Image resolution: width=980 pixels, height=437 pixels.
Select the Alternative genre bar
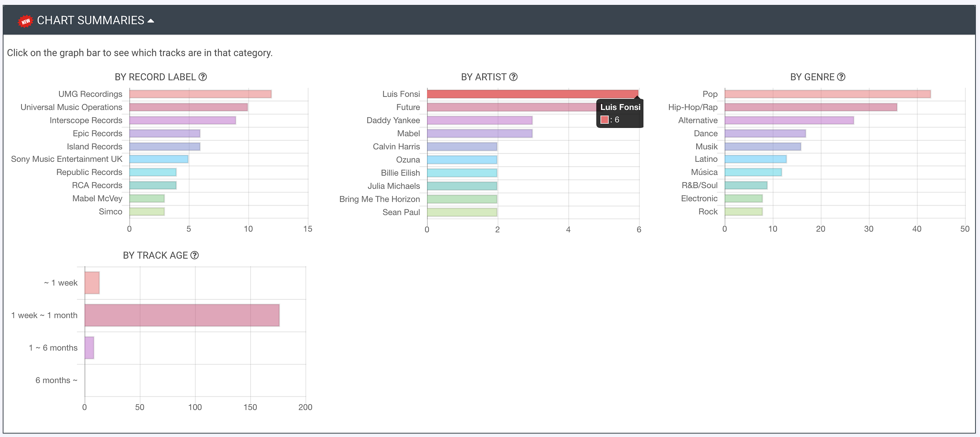(789, 120)
